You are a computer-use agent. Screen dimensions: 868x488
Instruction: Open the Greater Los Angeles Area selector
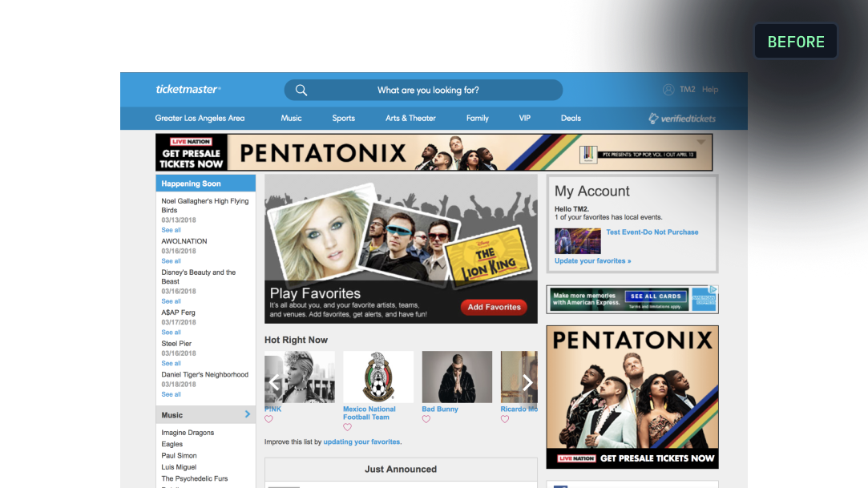click(x=200, y=119)
